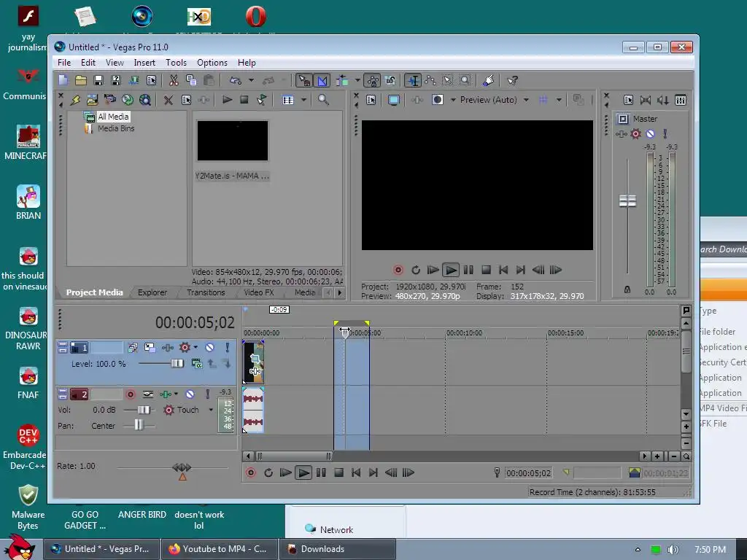The image size is (747, 560).
Task: Open Track Motion on video track 1
Action: pos(150,348)
